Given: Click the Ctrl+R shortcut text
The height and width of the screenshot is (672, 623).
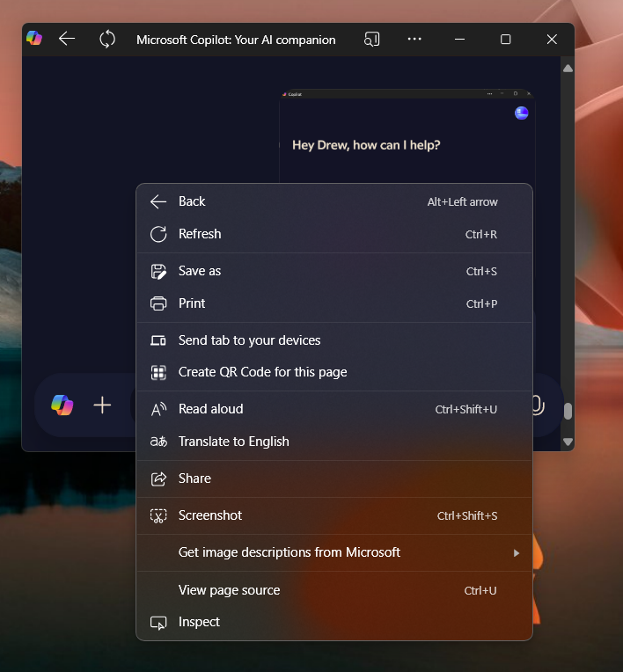Looking at the screenshot, I should (x=481, y=235).
